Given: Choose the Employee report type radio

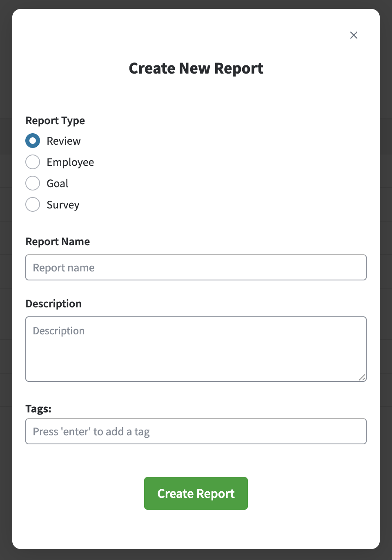Looking at the screenshot, I should [33, 162].
